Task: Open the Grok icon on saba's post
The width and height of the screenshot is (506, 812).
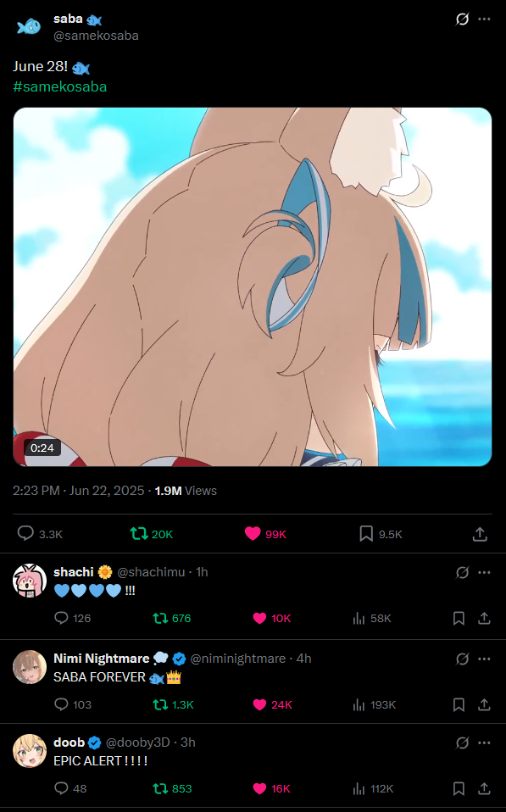Action: (462, 19)
